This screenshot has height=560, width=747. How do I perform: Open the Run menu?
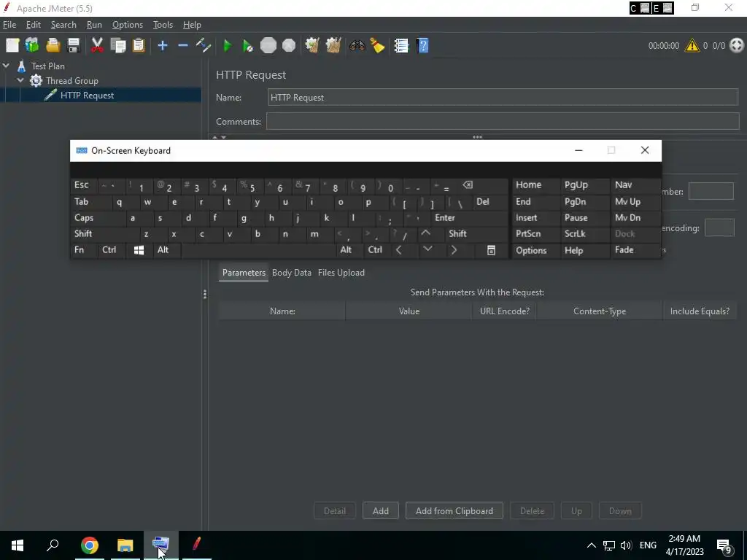(94, 25)
